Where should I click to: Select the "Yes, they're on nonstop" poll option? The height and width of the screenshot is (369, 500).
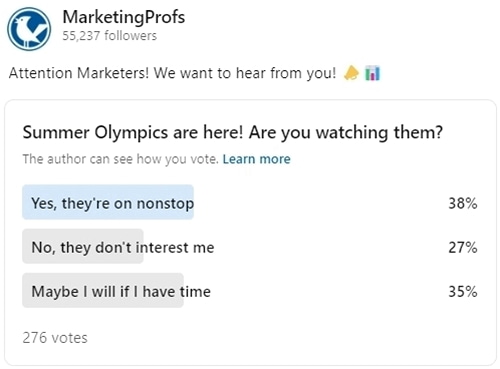(250, 202)
